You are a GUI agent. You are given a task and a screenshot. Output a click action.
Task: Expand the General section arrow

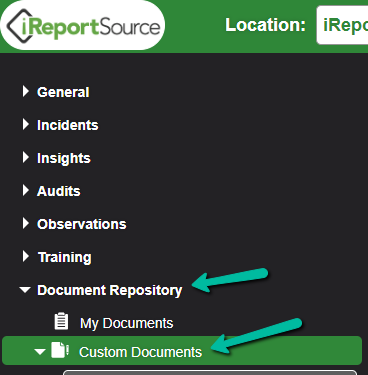coord(26,91)
